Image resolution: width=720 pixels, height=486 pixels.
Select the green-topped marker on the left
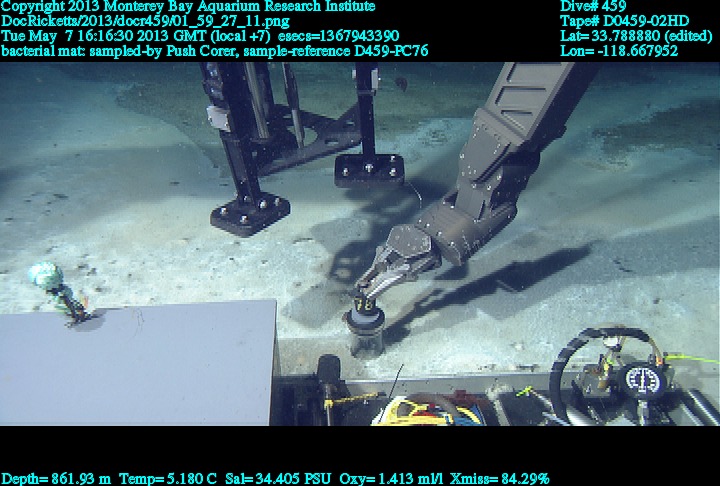point(46,275)
